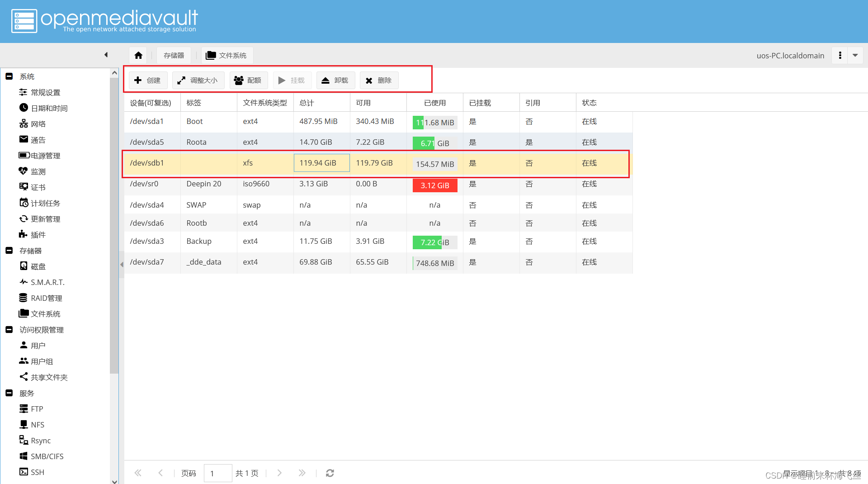Click the 创建 (Create) button
Image resolution: width=868 pixels, height=484 pixels.
(x=148, y=80)
